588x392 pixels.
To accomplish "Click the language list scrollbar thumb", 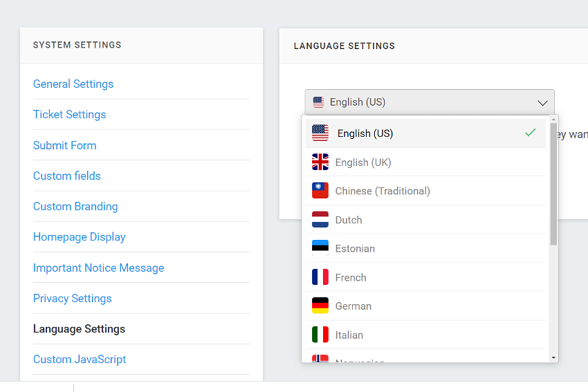I will tap(553, 184).
